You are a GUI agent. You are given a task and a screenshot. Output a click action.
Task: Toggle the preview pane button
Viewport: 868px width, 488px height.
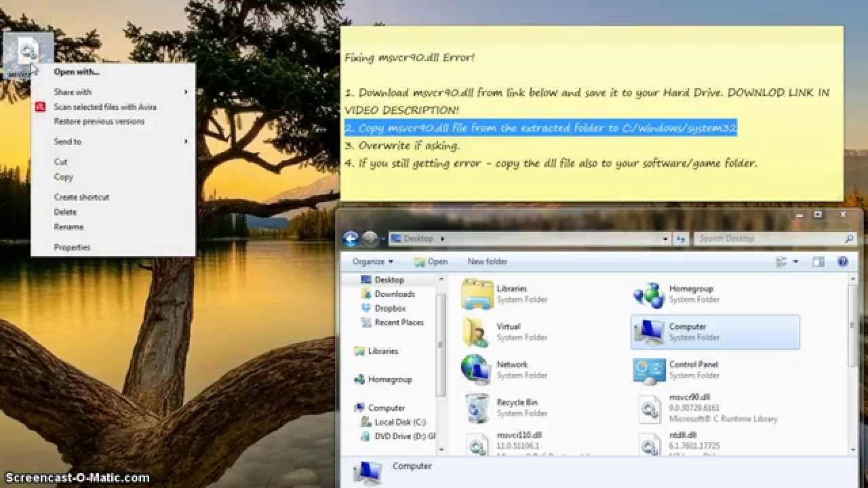(818, 262)
